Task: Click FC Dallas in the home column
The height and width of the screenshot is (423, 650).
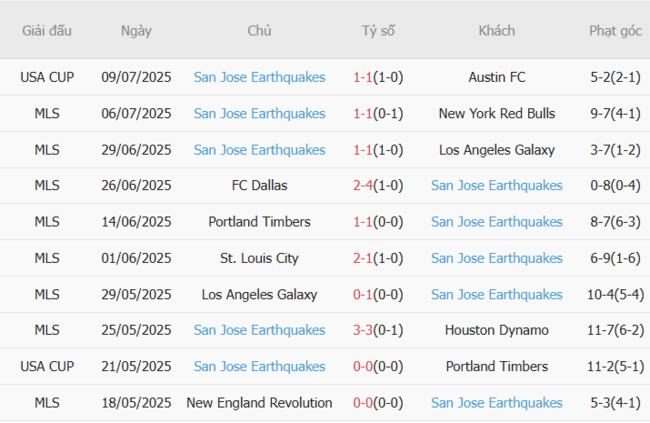Action: (259, 185)
